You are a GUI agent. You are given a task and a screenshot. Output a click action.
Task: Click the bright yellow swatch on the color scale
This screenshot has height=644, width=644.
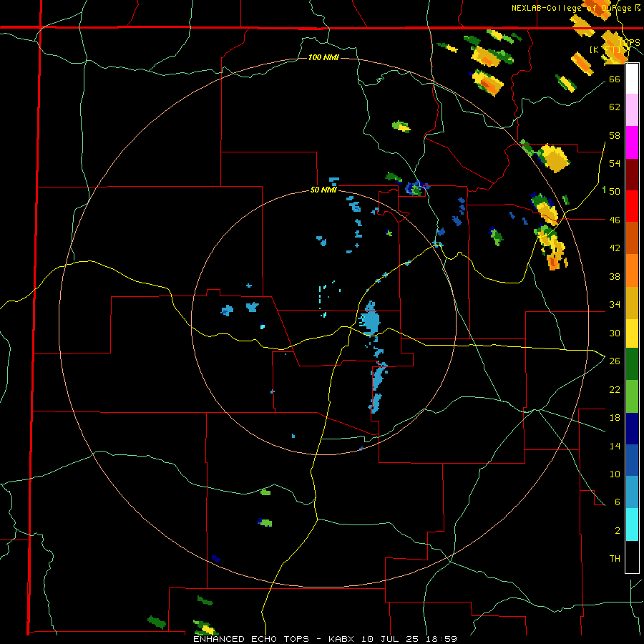pyautogui.click(x=632, y=333)
